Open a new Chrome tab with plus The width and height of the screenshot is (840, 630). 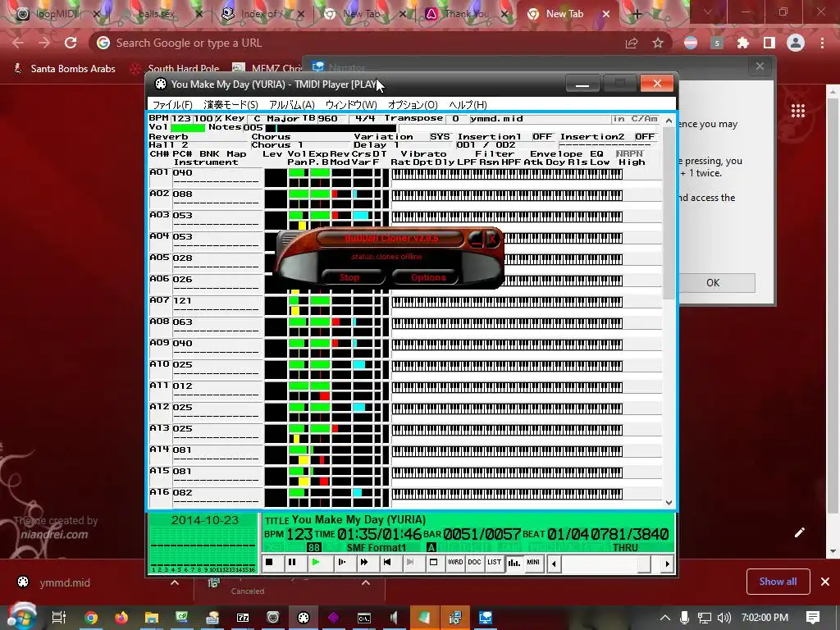pos(637,15)
